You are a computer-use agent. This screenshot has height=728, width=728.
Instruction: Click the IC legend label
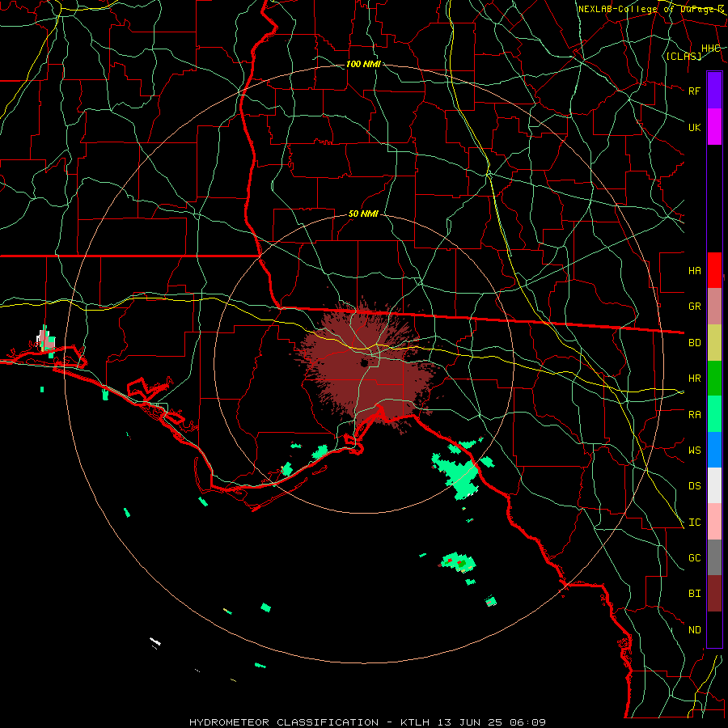pyautogui.click(x=695, y=523)
